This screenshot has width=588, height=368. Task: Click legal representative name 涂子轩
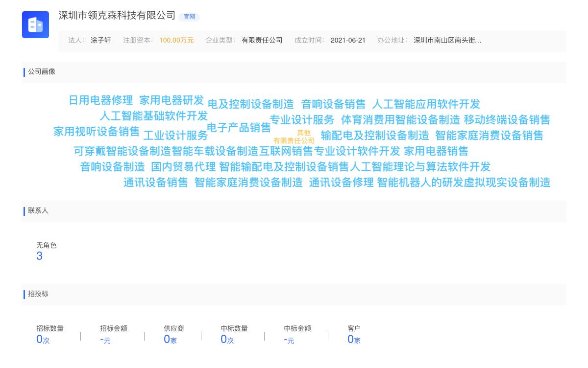click(101, 41)
